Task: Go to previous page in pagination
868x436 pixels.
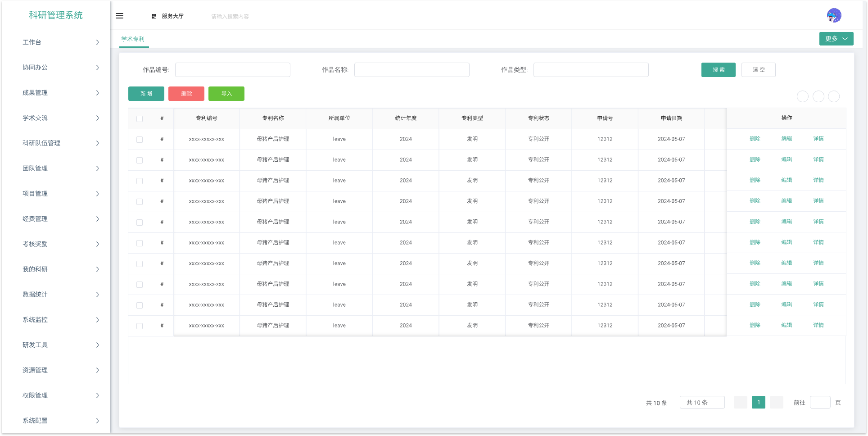Action: tap(740, 402)
